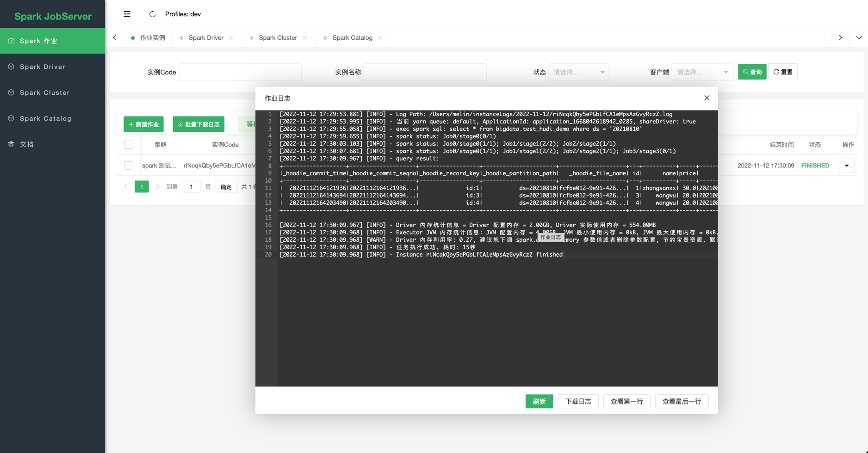Open Spark Cluster in the sidebar
This screenshot has width=868, height=453.
pyautogui.click(x=52, y=92)
